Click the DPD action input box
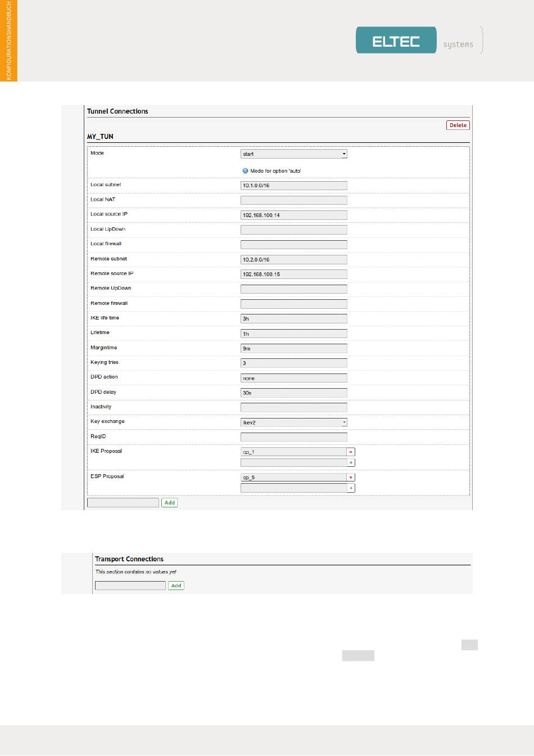The height and width of the screenshot is (756, 534). pyautogui.click(x=293, y=378)
